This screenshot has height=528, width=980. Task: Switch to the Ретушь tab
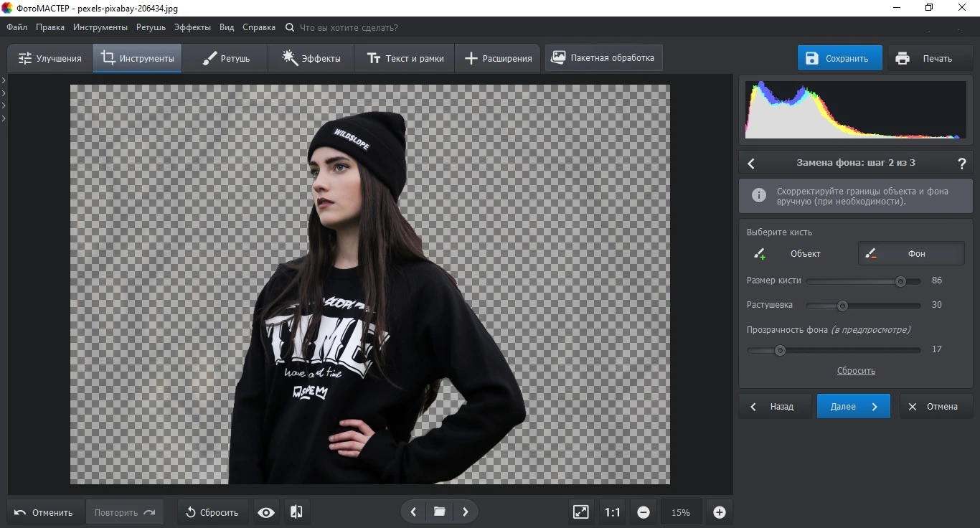(225, 58)
